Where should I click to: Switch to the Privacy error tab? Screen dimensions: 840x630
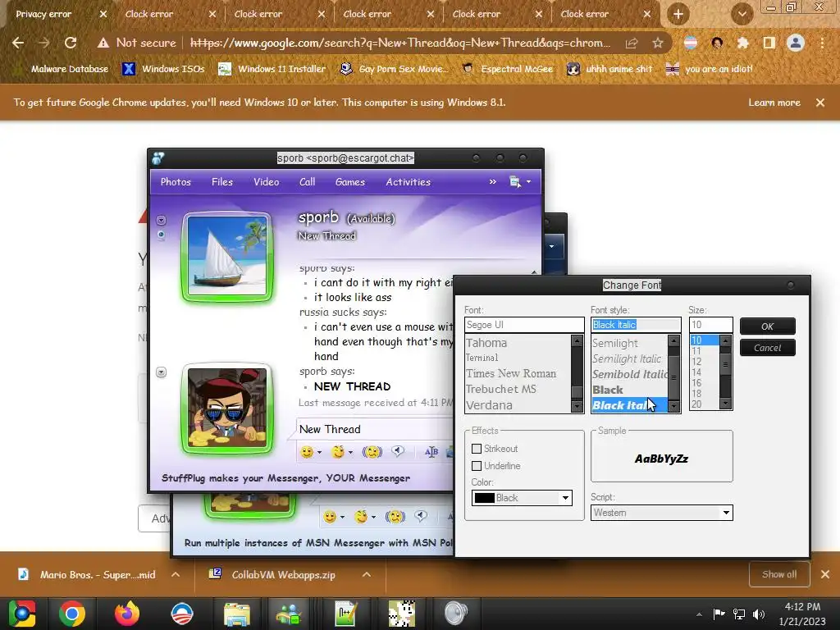(44, 14)
